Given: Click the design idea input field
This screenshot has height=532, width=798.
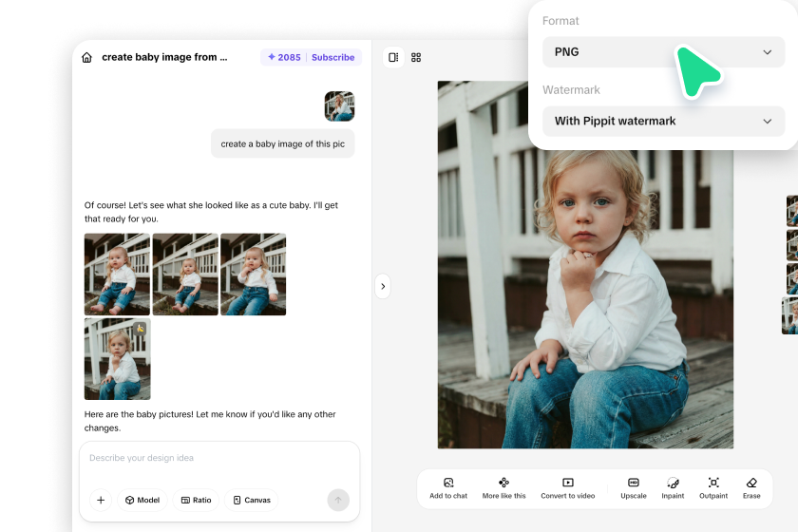Looking at the screenshot, I should click(218, 459).
